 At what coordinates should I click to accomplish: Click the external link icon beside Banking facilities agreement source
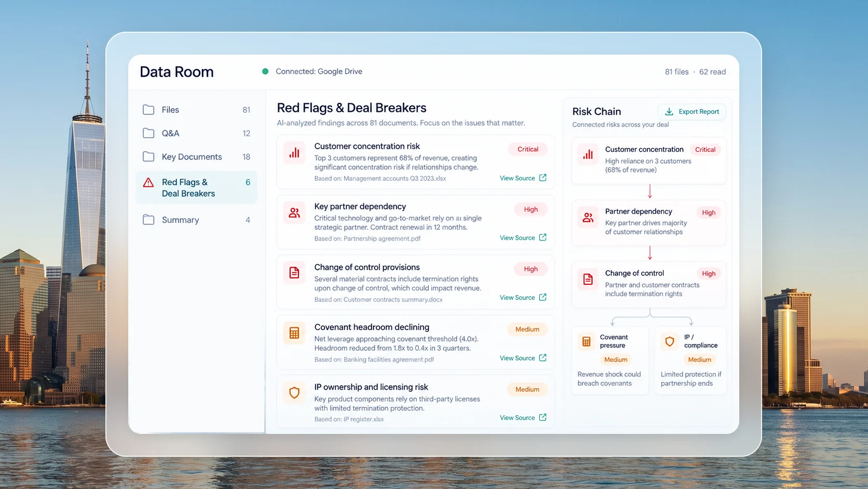pyautogui.click(x=543, y=358)
